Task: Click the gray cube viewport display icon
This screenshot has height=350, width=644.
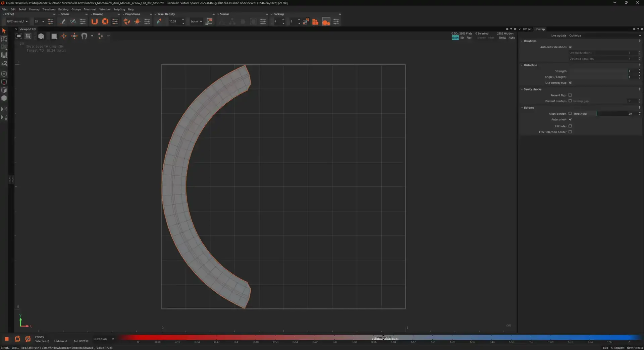Action: 41,36
